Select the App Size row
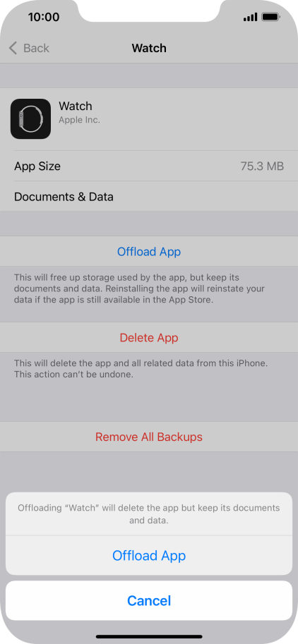Screen dimensions: 298x644 (149, 166)
